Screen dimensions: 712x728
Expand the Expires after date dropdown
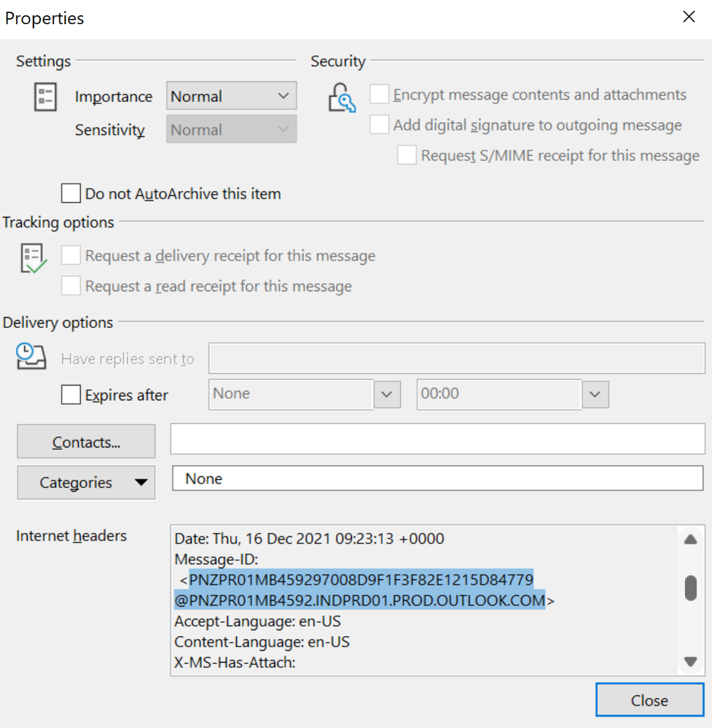[387, 394]
